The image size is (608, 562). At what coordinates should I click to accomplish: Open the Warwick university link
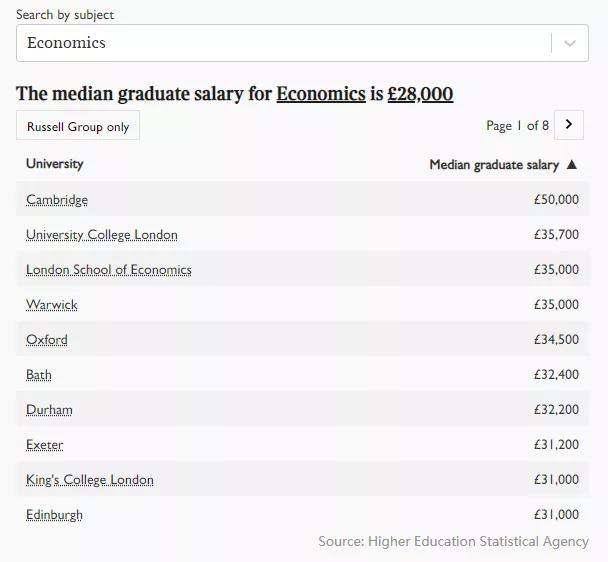[x=52, y=305]
